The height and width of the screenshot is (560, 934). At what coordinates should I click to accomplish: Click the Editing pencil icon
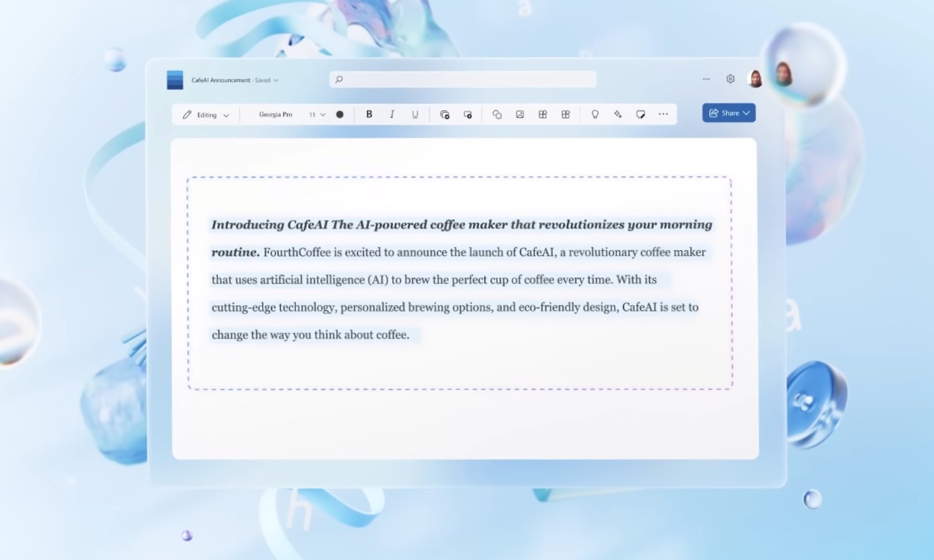coord(187,114)
